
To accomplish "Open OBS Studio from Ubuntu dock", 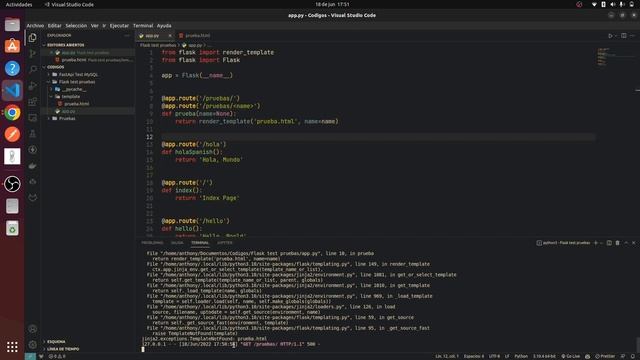I will 12,184.
